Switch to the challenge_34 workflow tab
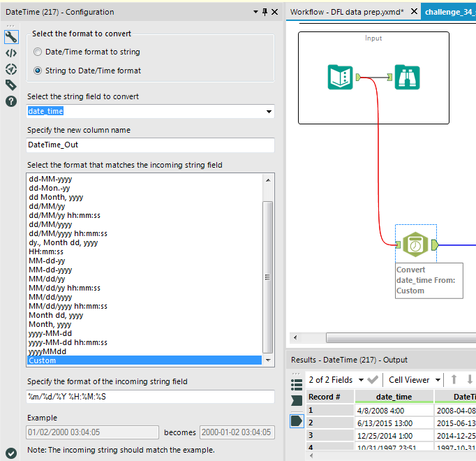Image resolution: width=476 pixels, height=461 pixels. (449, 12)
